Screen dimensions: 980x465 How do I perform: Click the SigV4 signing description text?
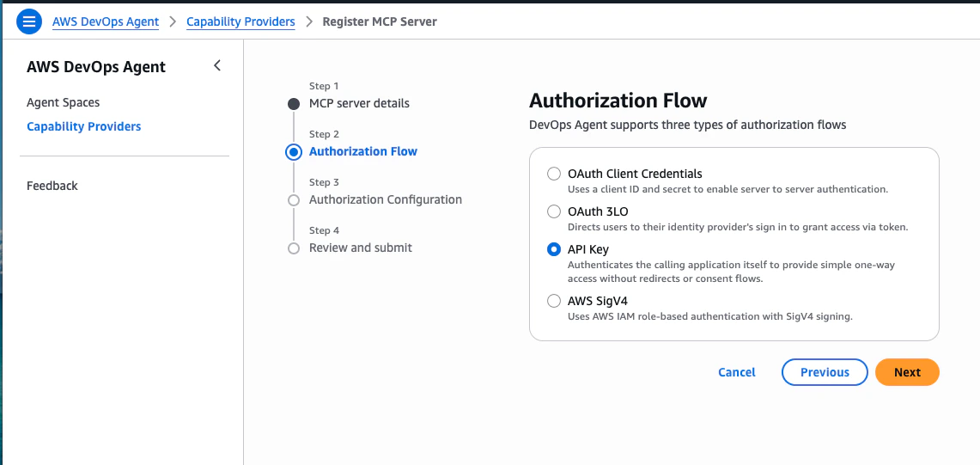pyautogui.click(x=710, y=316)
